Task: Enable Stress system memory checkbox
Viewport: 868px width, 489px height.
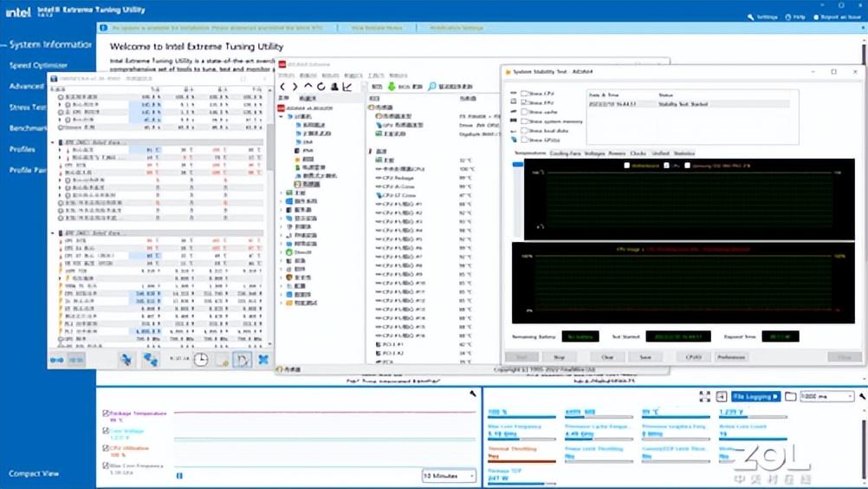Action: tap(524, 121)
